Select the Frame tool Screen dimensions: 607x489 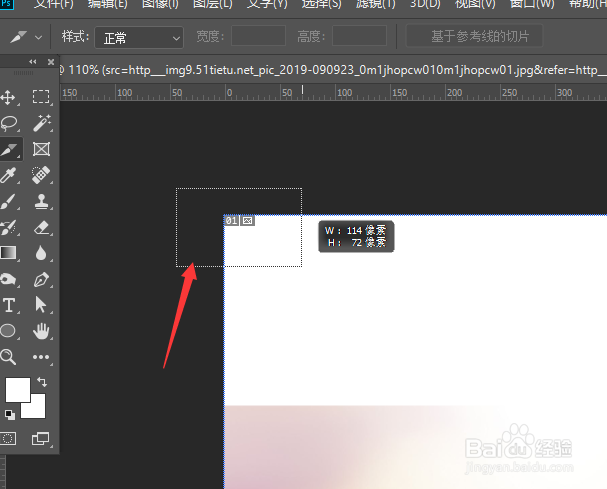[41, 149]
